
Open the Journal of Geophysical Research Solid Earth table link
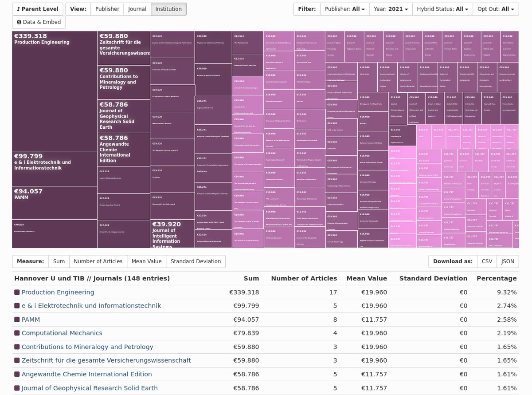tap(90, 388)
